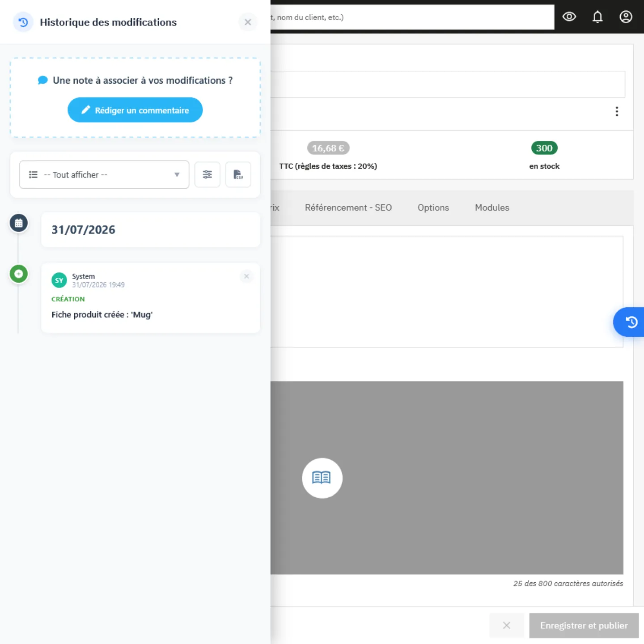Click the 300 stock badge
Viewport: 644px width, 644px height.
click(544, 148)
